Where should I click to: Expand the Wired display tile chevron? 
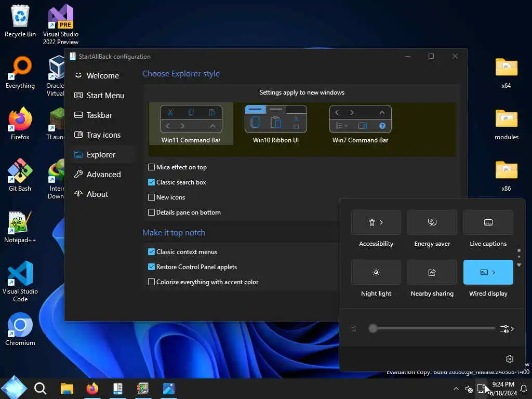coord(494,272)
